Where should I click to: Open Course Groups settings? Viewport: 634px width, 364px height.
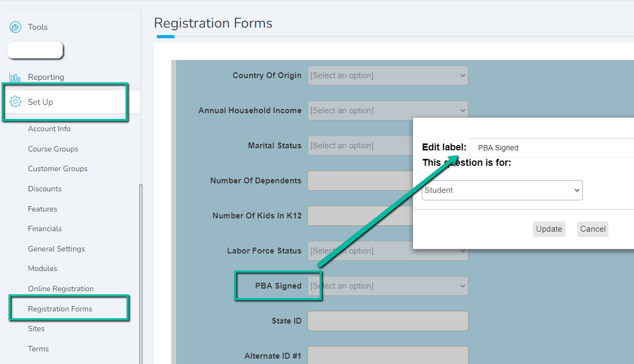click(53, 149)
